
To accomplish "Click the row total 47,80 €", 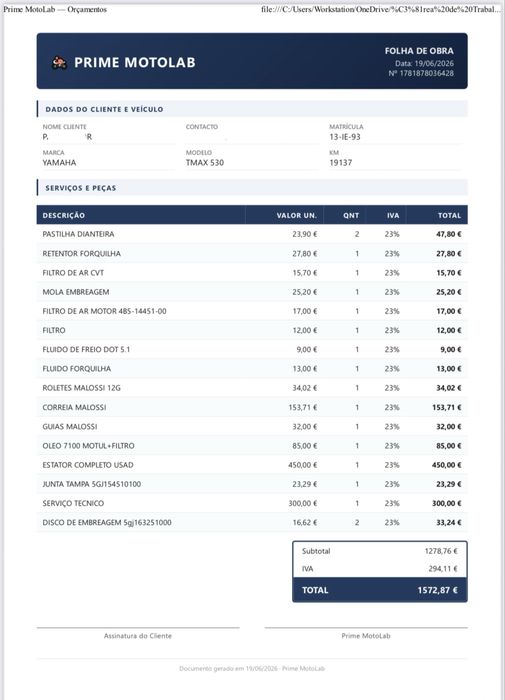I will pos(449,234).
